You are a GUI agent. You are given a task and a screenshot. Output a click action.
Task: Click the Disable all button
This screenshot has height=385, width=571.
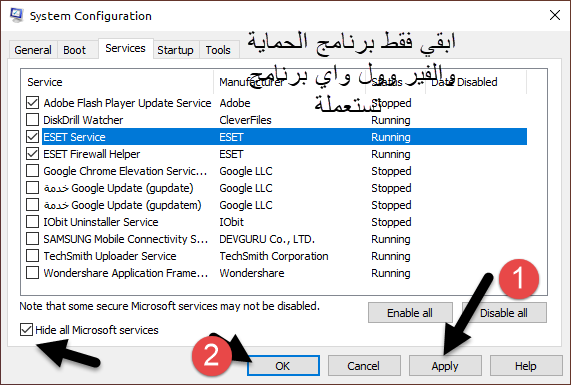pyautogui.click(x=504, y=313)
